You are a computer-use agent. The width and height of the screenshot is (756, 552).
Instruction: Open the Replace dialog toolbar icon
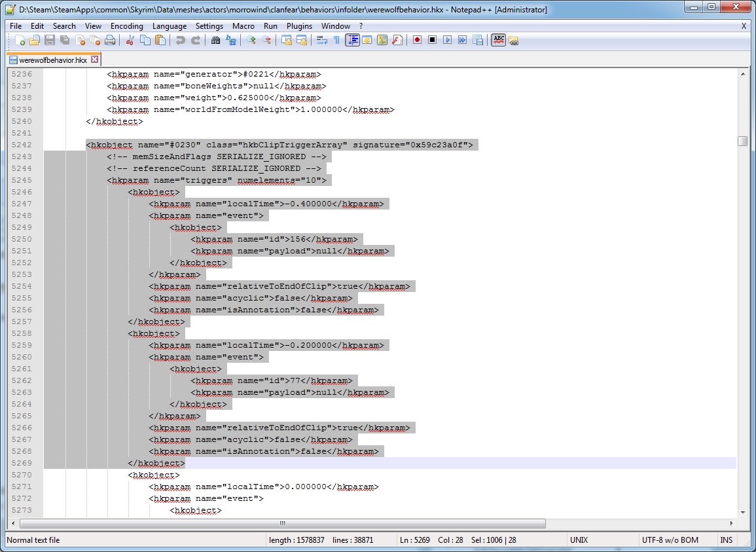(x=230, y=41)
